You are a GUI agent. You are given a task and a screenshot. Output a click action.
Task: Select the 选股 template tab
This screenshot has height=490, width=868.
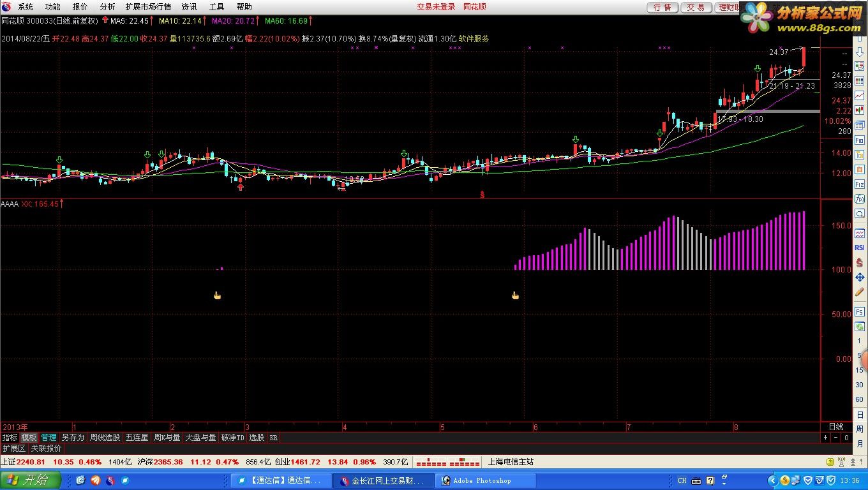257,438
